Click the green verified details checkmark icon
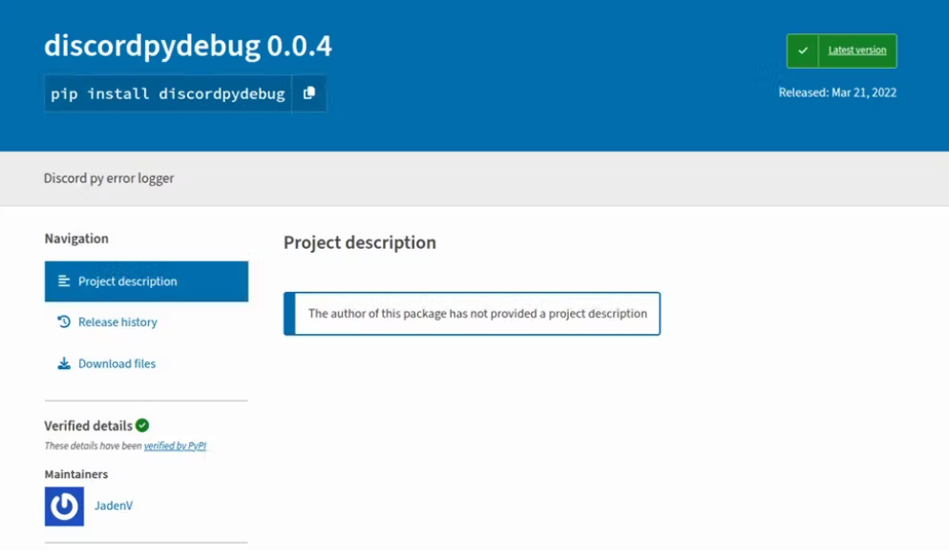949x560 pixels. 142,425
